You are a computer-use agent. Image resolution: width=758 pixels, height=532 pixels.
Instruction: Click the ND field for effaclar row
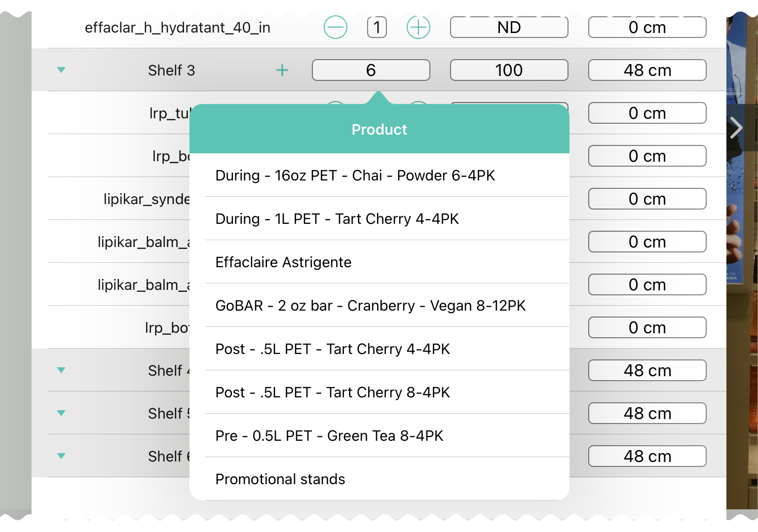(509, 28)
